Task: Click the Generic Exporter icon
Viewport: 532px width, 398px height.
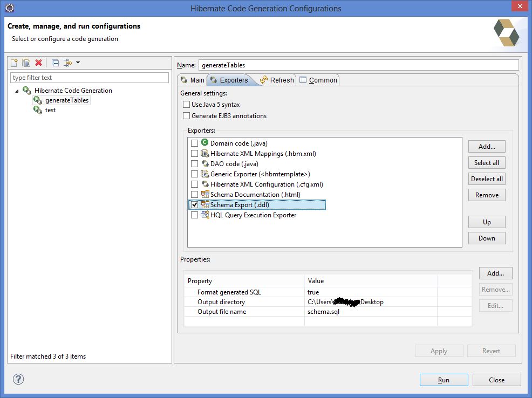Action: click(204, 174)
